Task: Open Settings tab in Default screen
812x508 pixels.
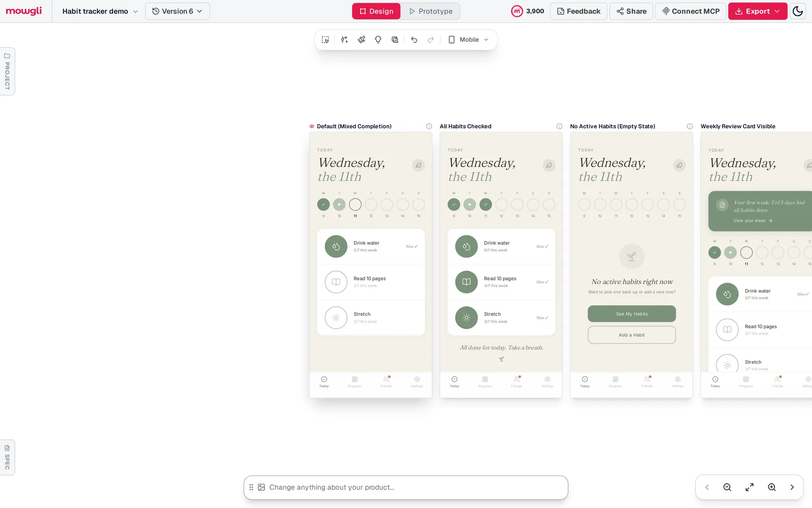Action: click(x=417, y=382)
